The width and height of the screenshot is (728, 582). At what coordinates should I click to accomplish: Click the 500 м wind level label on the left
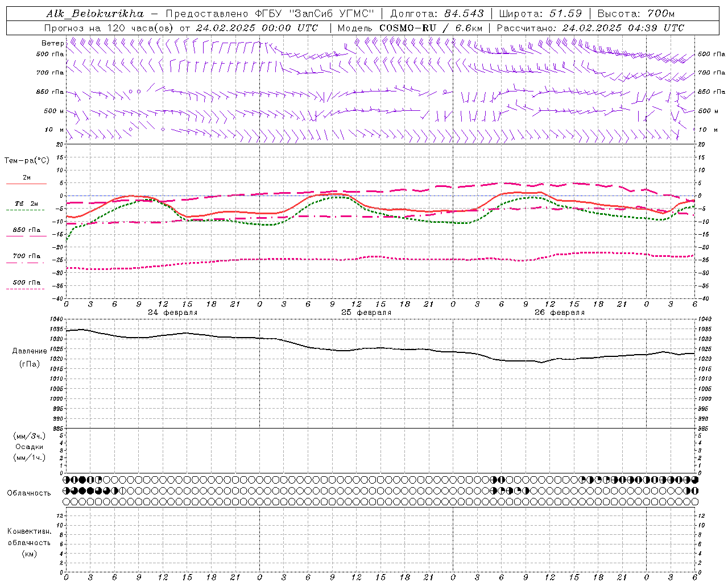53,111
